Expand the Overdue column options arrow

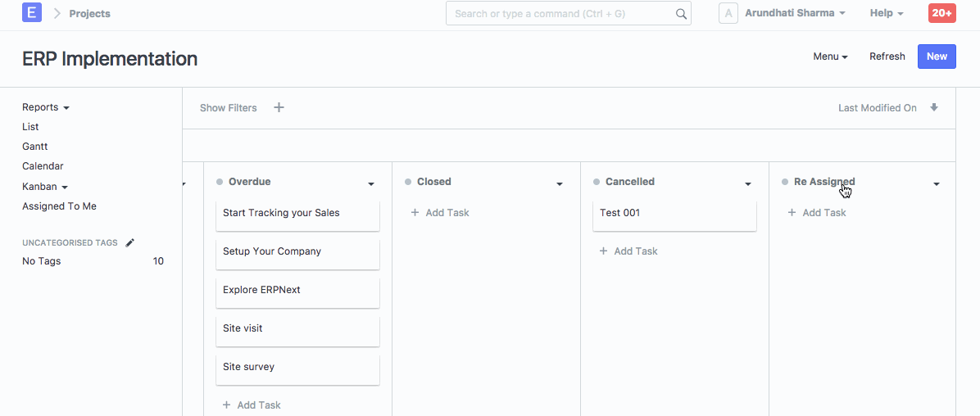[x=371, y=184]
